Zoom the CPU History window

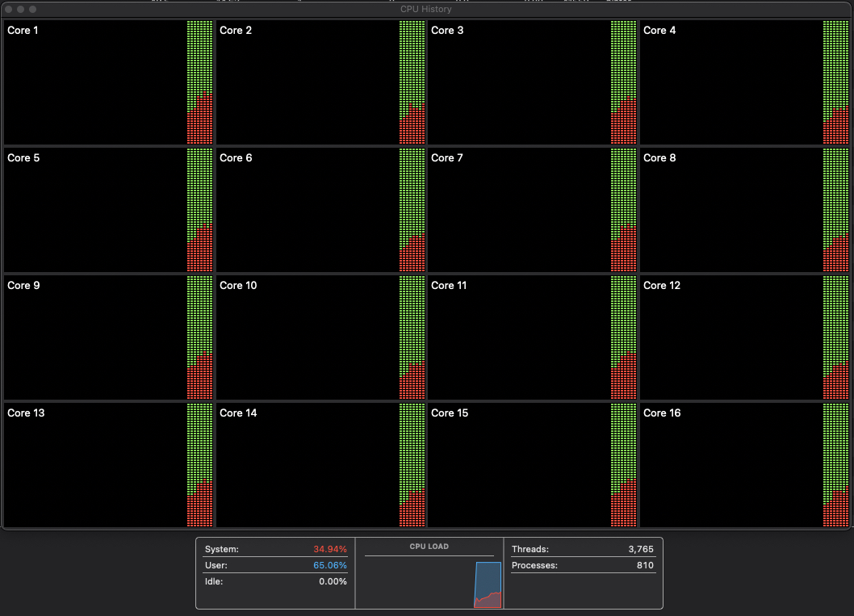[x=33, y=9]
